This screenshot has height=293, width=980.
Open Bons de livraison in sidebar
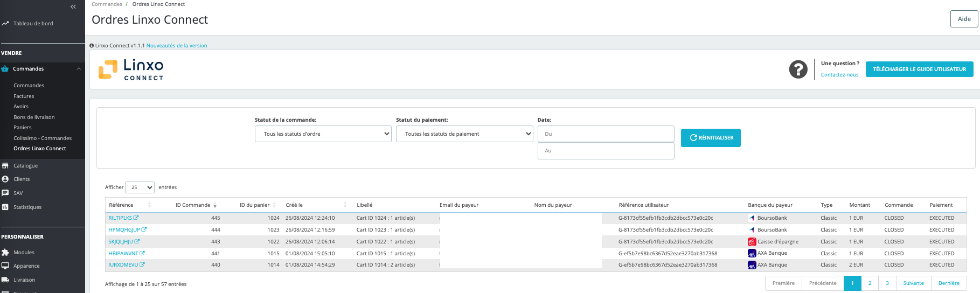[x=34, y=117]
